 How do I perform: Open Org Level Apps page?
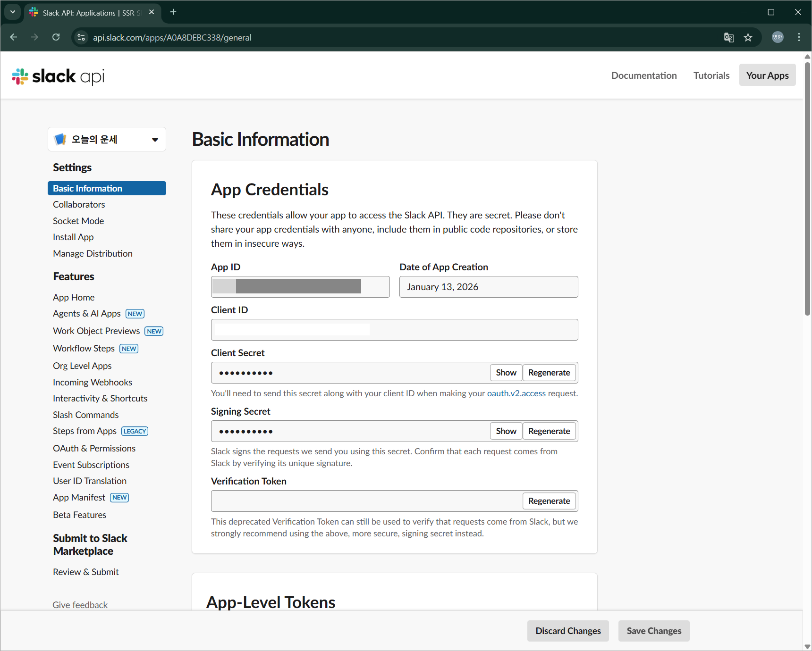coord(82,366)
